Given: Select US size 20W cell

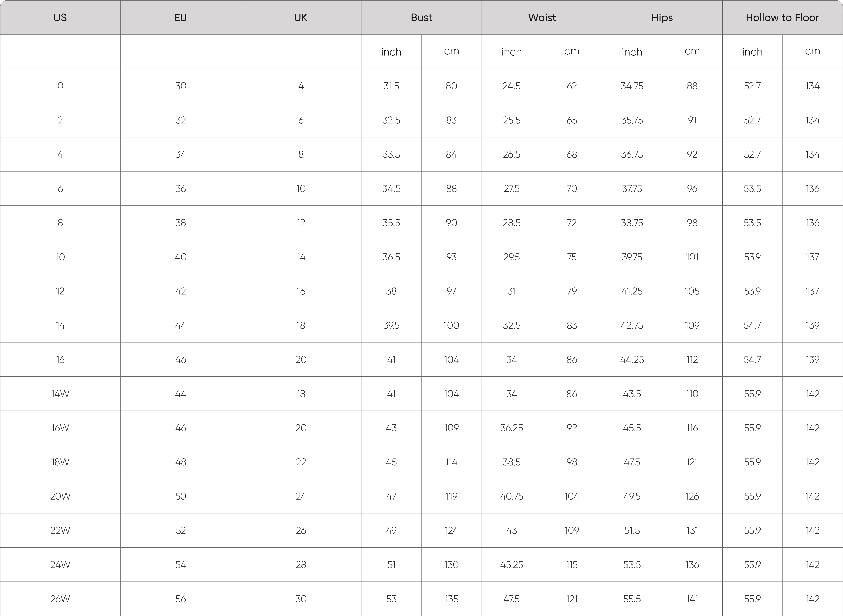Looking at the screenshot, I should 60,496.
